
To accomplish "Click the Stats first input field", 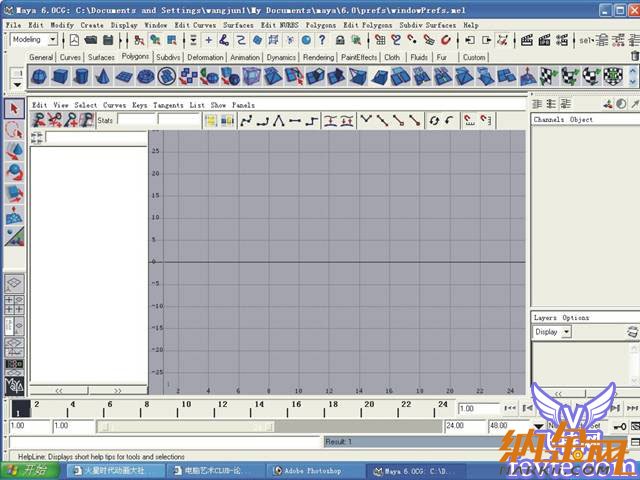I will coord(136,120).
